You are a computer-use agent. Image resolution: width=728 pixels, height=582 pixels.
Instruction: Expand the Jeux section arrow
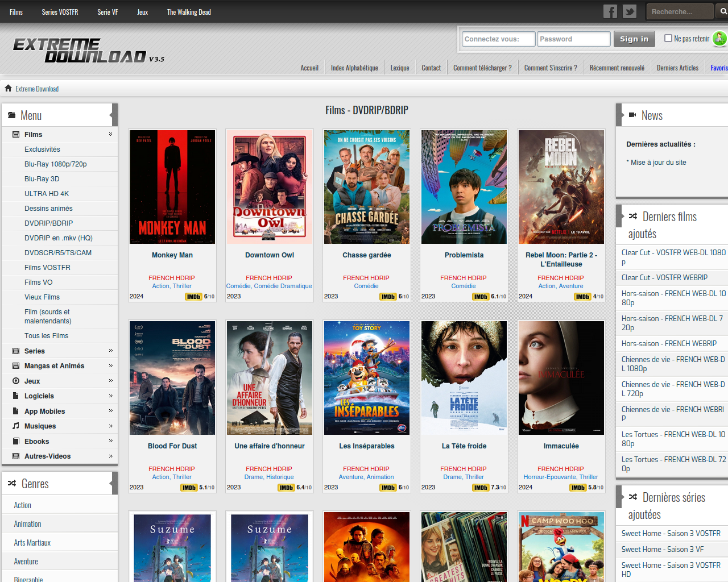click(110, 381)
